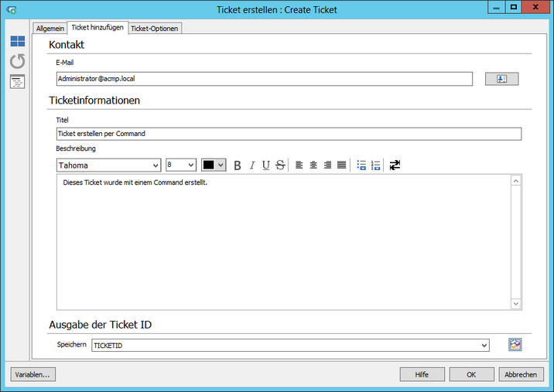Select the Ticket hinzufügen tab
Viewport: 554px width, 392px height.
pos(97,28)
